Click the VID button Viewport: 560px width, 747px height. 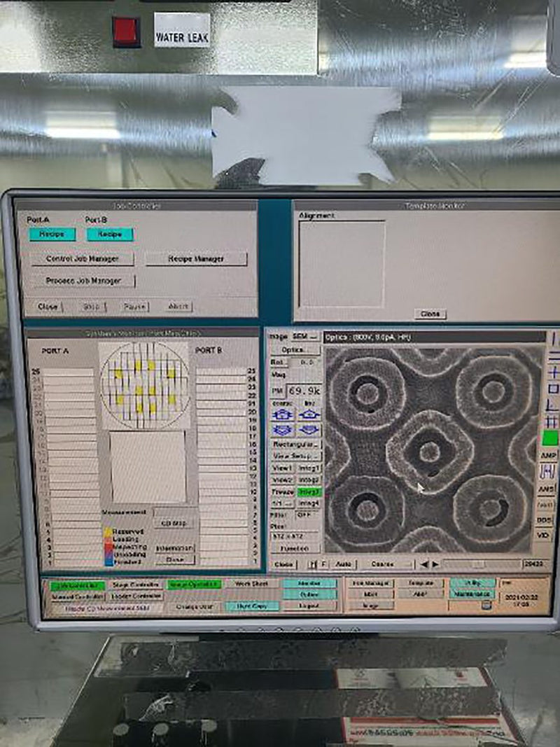tap(543, 536)
